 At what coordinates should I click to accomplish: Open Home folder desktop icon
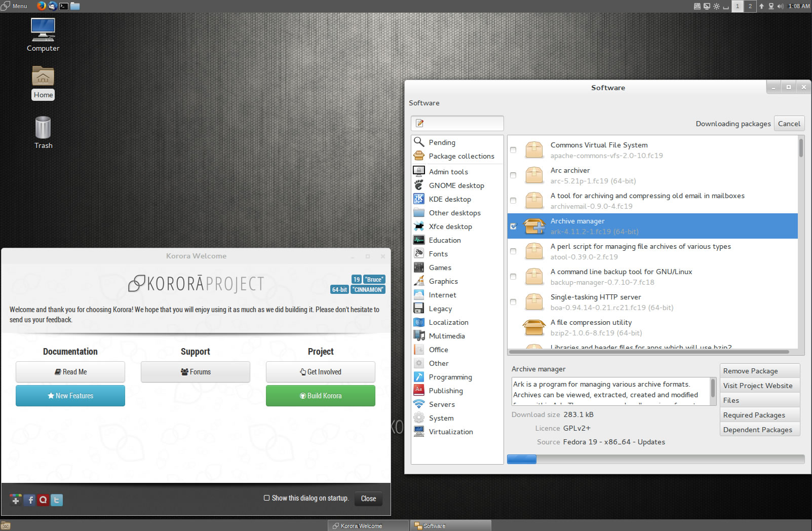pos(43,83)
